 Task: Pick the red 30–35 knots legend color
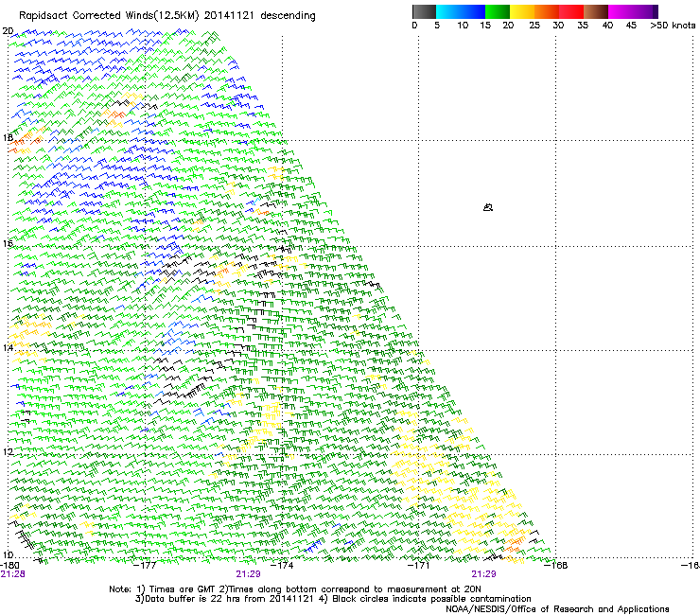point(571,11)
